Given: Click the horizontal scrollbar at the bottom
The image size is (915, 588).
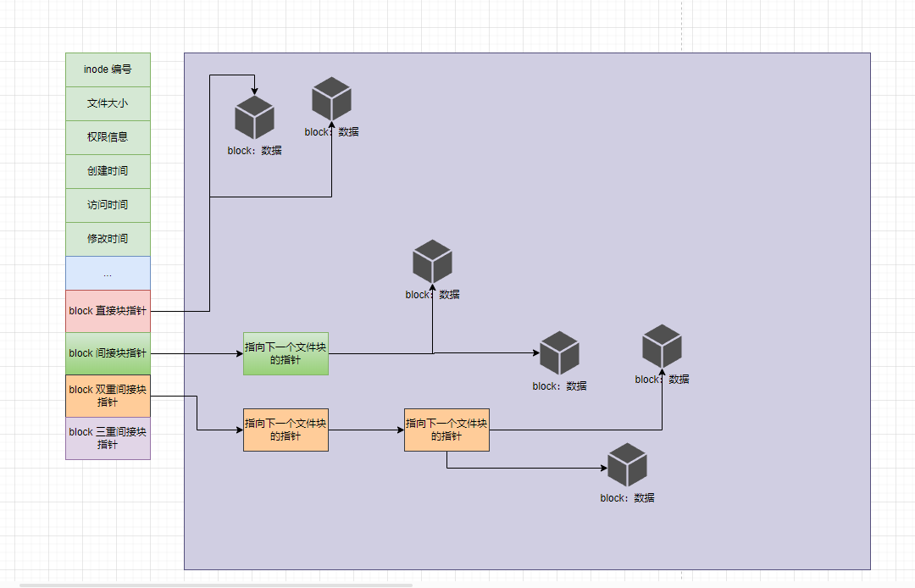Looking at the screenshot, I should [x=216, y=585].
